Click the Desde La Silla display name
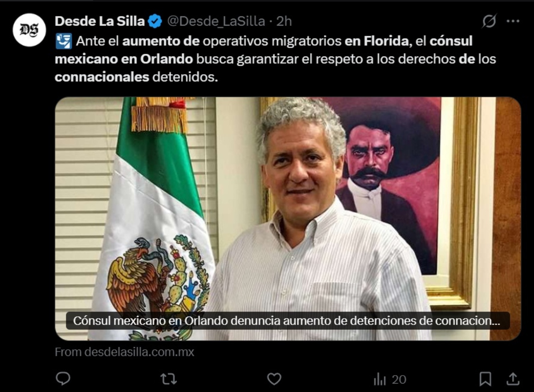The height and width of the screenshot is (392, 534). (100, 21)
